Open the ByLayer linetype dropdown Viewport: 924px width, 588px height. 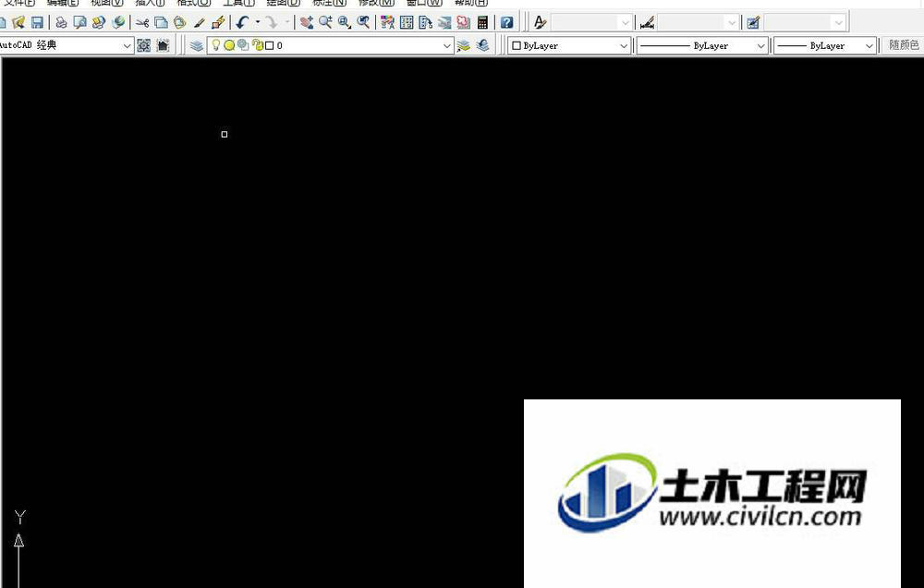[760, 45]
